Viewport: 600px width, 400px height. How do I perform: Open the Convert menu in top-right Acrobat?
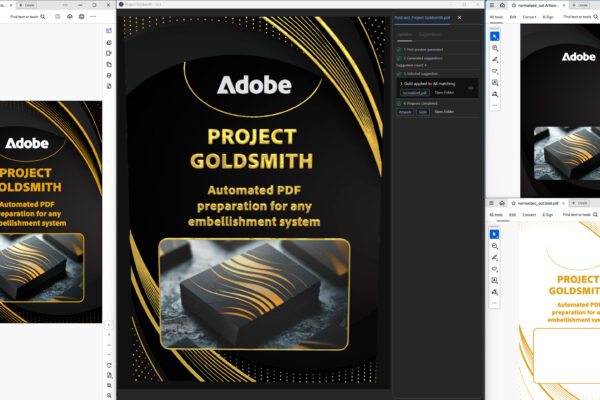tap(529, 17)
